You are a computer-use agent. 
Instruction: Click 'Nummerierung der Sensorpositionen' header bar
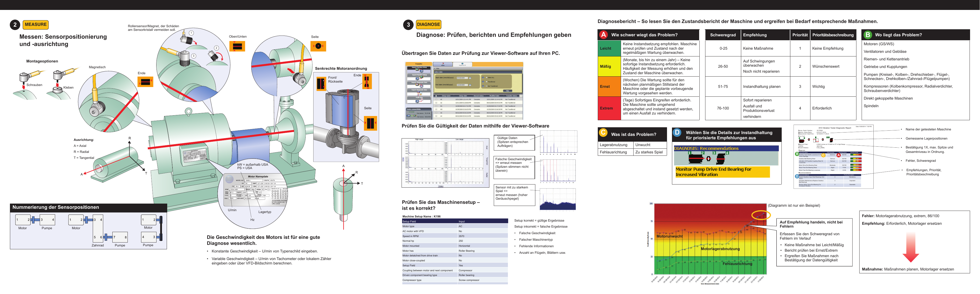click(88, 208)
